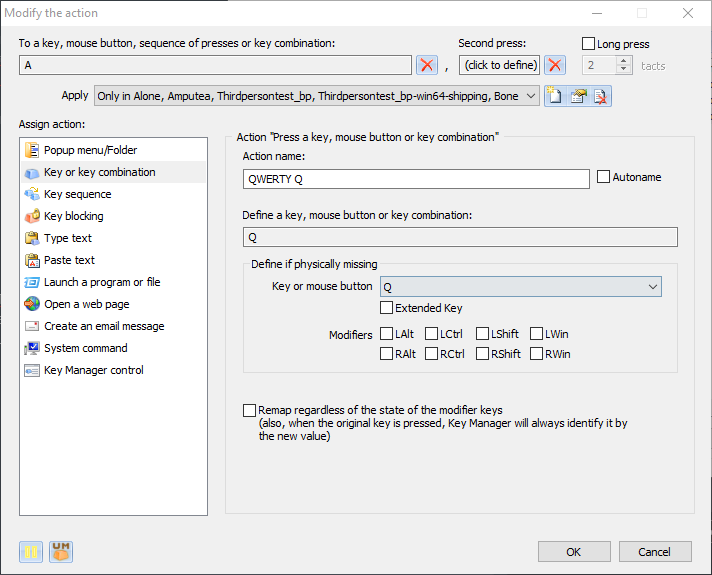Image resolution: width=712 pixels, height=575 pixels.
Task: Select Launch a program or file action
Action: click(x=102, y=282)
